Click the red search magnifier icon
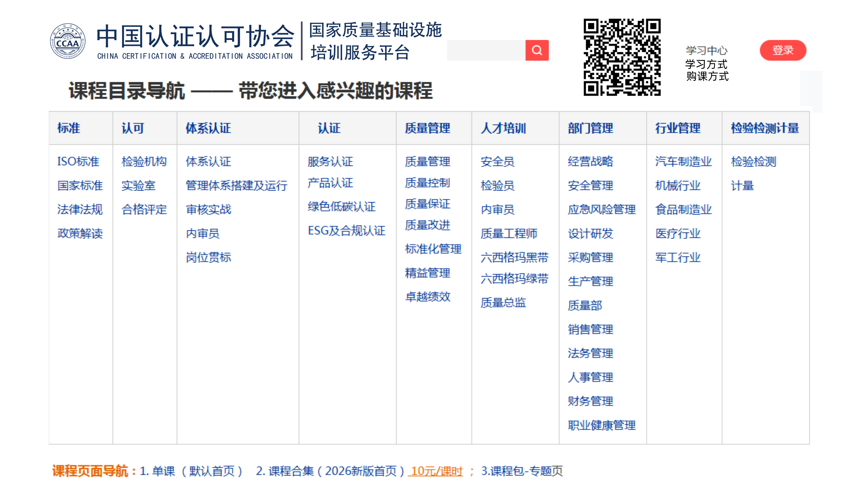The image size is (868, 488). click(537, 51)
